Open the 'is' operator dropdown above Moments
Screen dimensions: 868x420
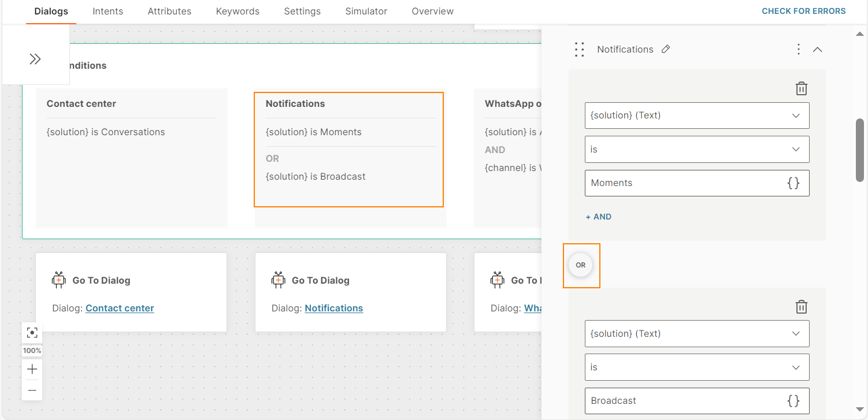pyautogui.click(x=697, y=149)
